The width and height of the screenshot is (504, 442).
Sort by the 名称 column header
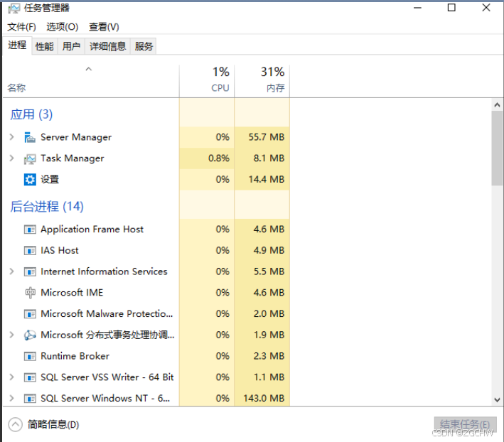pyautogui.click(x=91, y=81)
